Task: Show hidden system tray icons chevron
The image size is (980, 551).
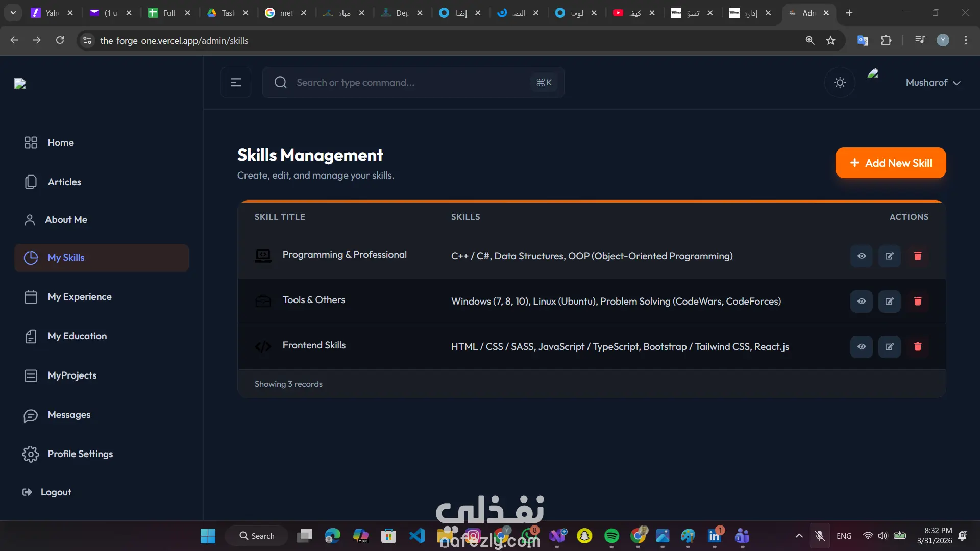Action: click(799, 536)
